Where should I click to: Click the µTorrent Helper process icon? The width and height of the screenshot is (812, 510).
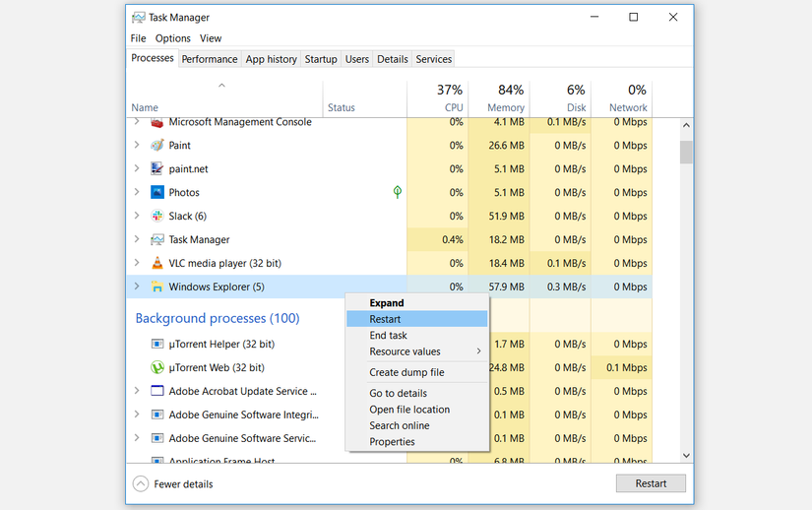click(x=156, y=344)
